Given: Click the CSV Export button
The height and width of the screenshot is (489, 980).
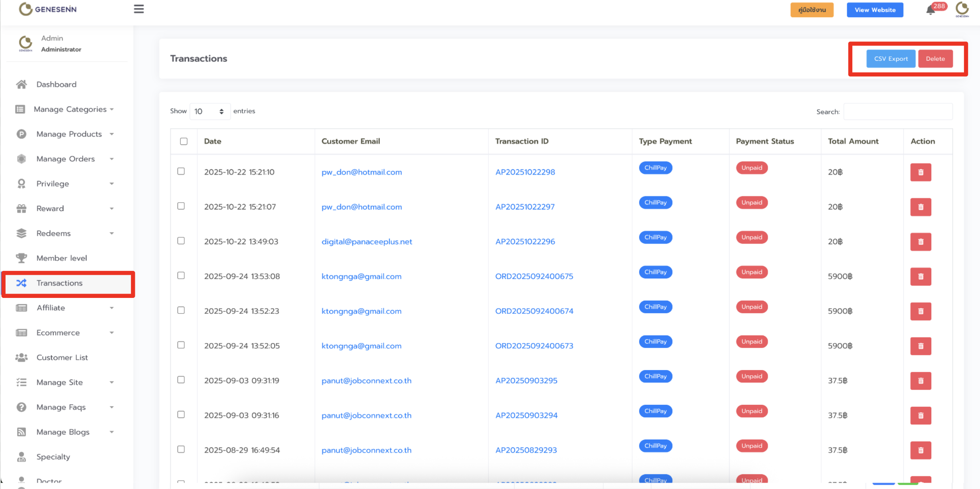Looking at the screenshot, I should [x=890, y=59].
